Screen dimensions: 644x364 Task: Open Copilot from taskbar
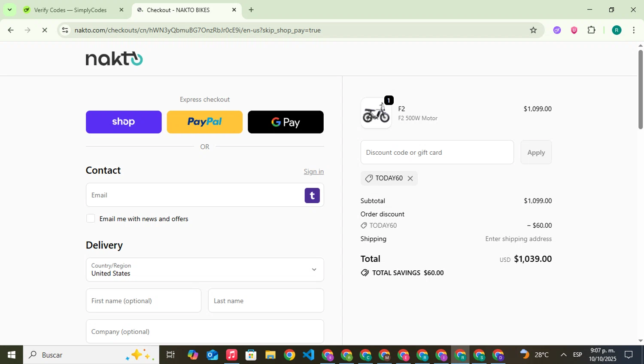(x=193, y=355)
